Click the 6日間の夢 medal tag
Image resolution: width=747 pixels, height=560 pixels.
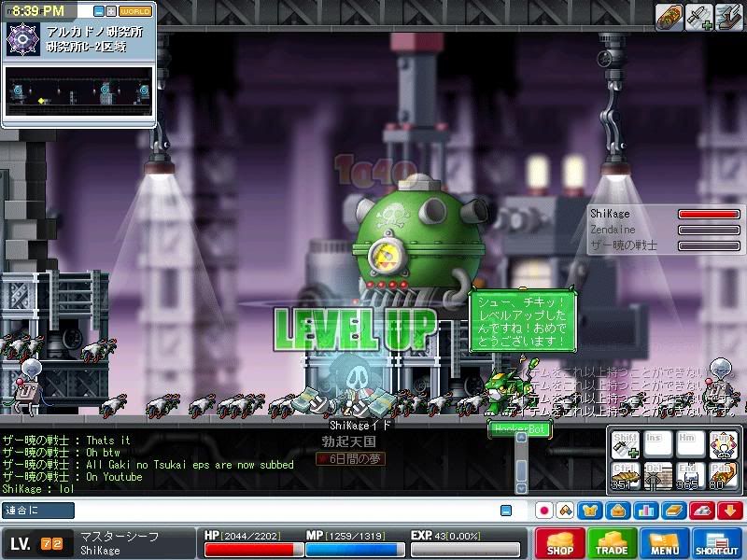click(351, 458)
